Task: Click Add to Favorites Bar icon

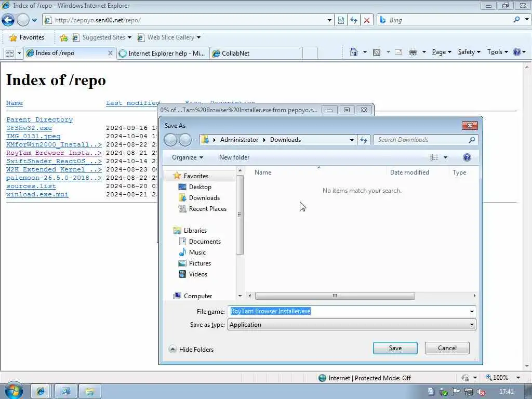Action: point(63,37)
